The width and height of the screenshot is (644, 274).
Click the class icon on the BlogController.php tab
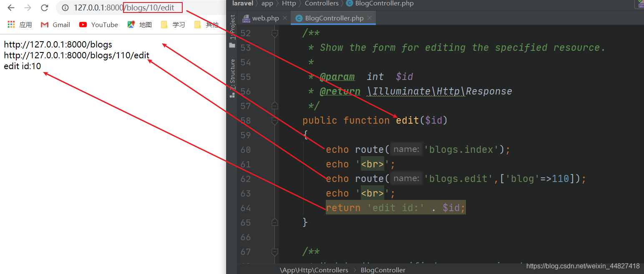click(299, 18)
